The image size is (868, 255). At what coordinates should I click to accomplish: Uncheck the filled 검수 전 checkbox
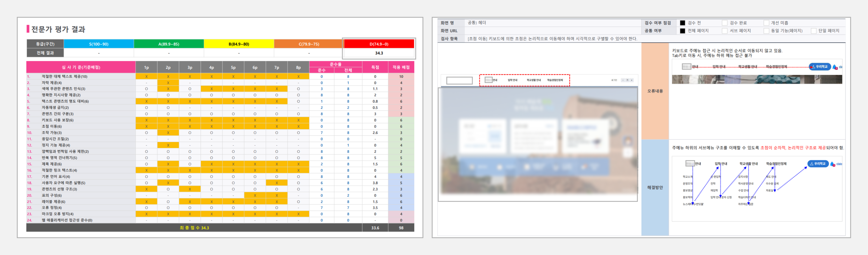coord(682,23)
